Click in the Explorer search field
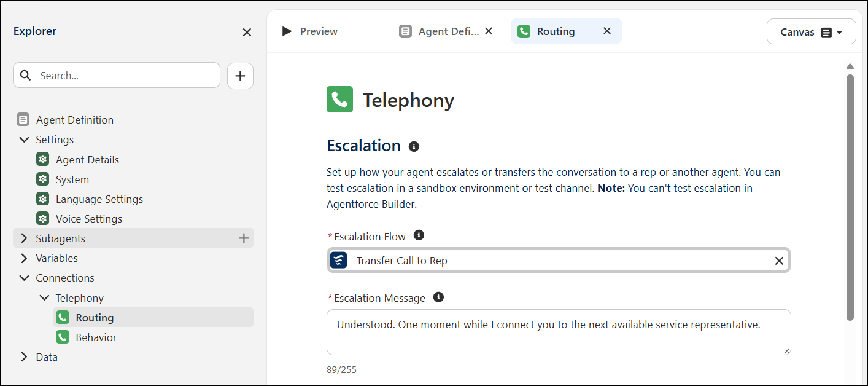 [117, 76]
